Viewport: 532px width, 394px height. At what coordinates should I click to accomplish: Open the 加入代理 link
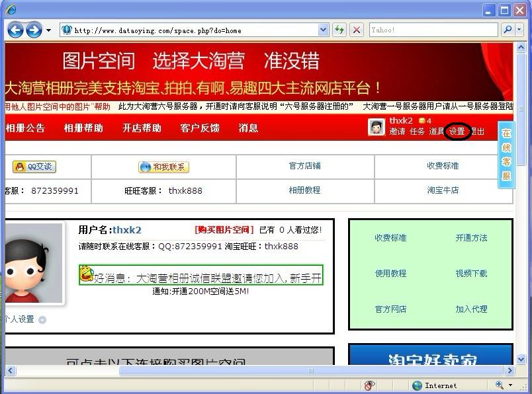471,309
